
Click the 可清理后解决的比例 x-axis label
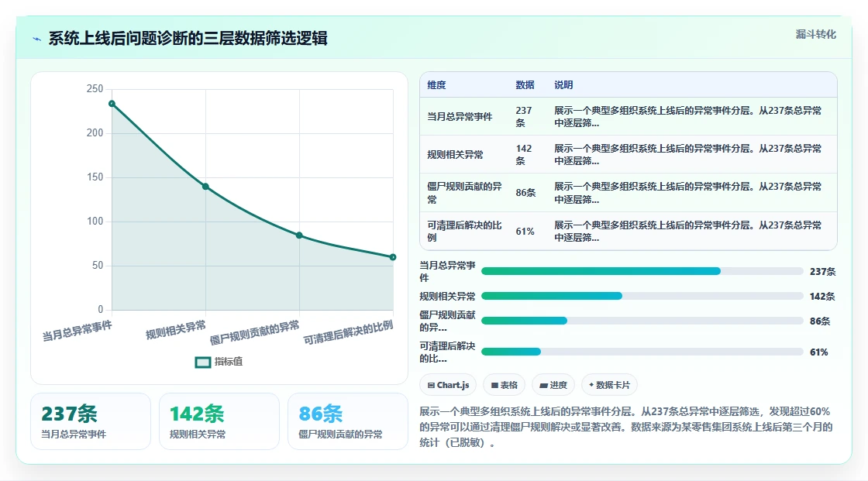pyautogui.click(x=348, y=332)
